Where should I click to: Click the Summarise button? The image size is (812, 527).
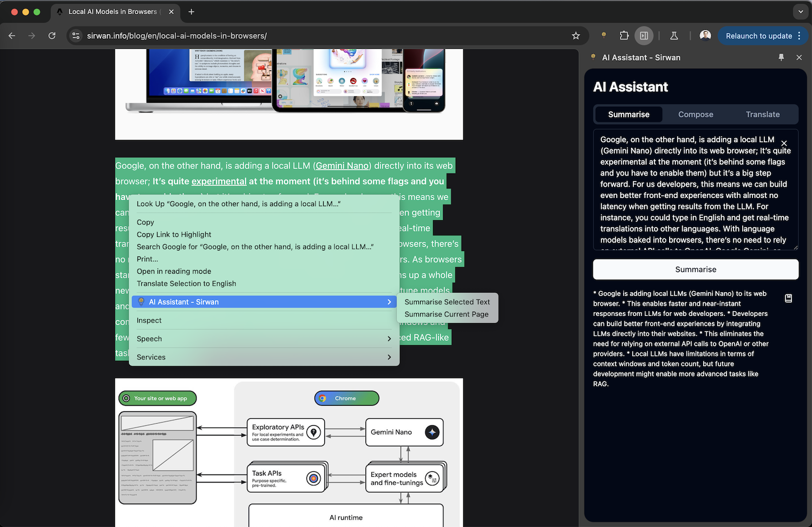(x=696, y=269)
